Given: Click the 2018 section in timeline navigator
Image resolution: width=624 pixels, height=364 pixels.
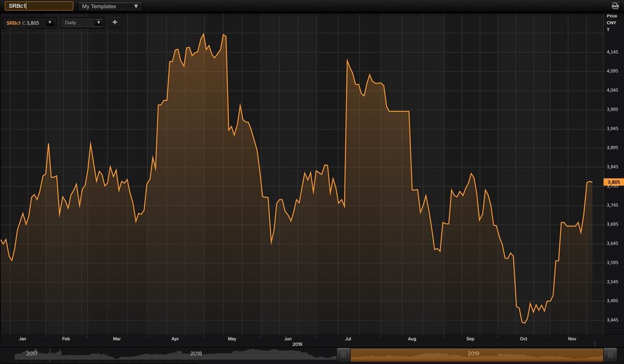Looking at the screenshot, I should click(196, 354).
